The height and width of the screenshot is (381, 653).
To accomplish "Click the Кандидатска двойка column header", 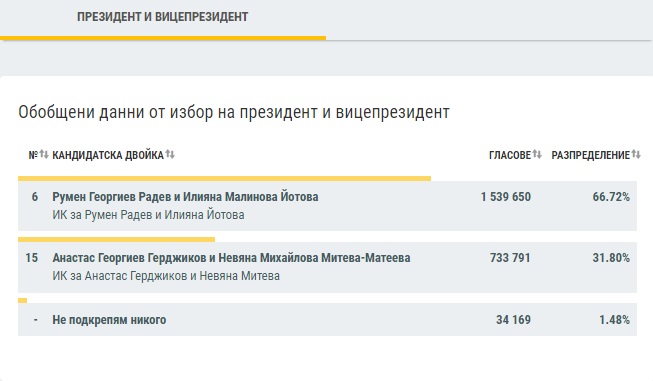I will tap(108, 155).
